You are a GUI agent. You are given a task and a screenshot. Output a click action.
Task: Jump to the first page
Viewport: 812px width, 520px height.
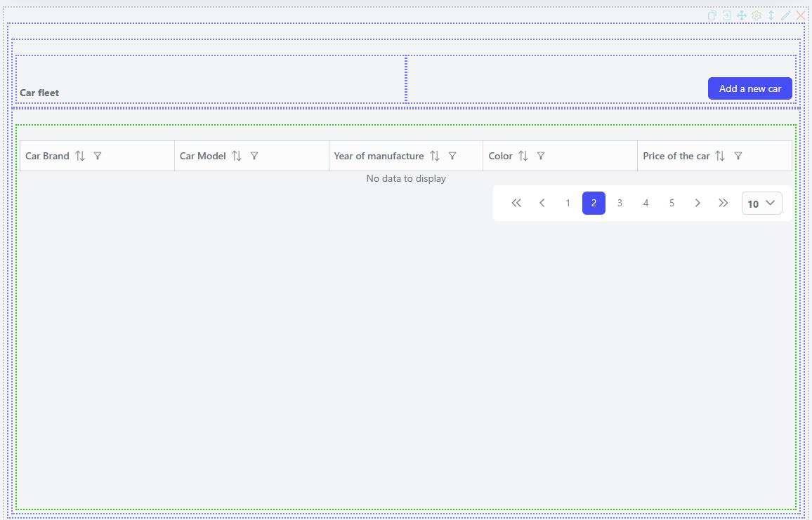click(x=516, y=204)
